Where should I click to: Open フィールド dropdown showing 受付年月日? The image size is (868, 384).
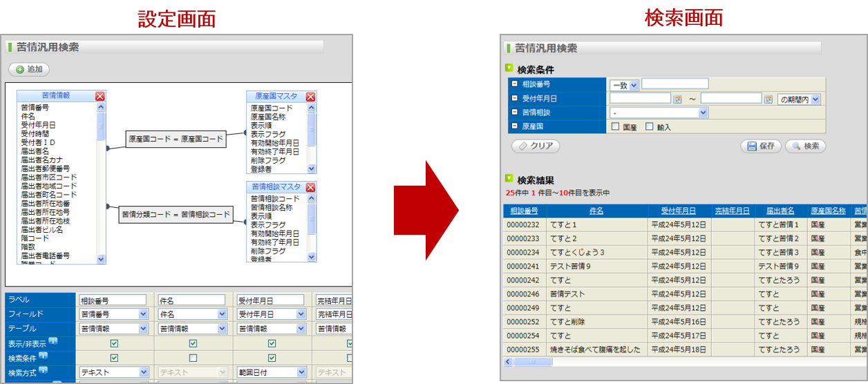272,314
